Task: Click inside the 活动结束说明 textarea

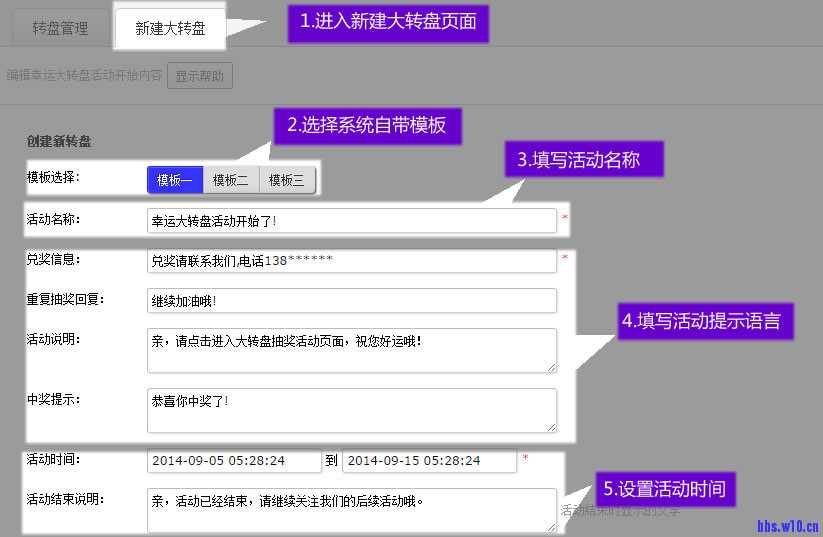Action: point(351,509)
